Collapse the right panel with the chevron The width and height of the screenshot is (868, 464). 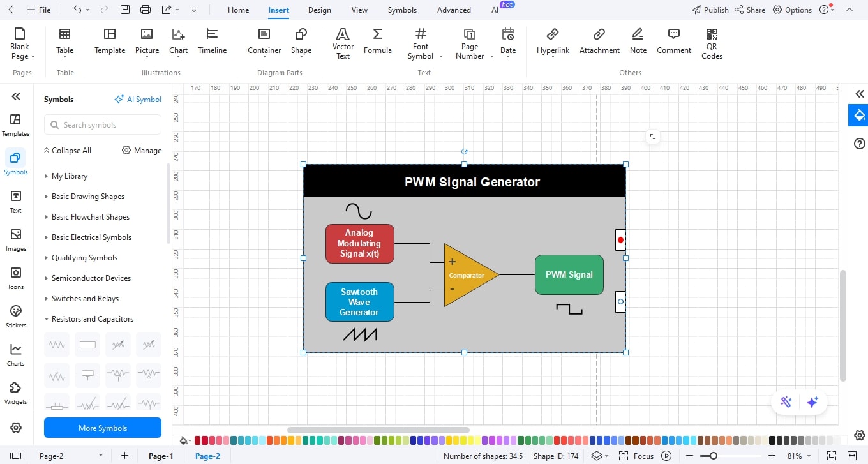[858, 94]
